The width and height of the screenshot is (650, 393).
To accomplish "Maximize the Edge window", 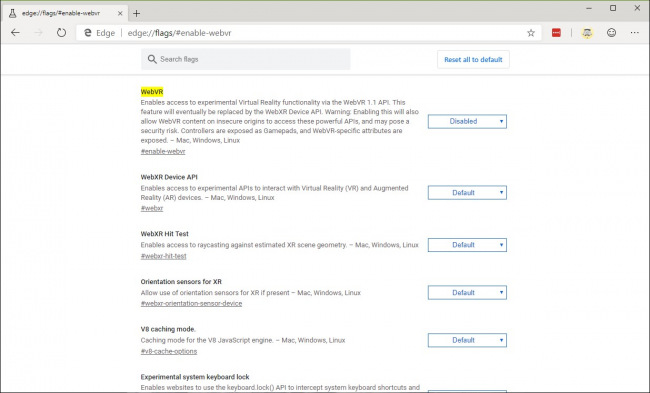I will click(613, 8).
